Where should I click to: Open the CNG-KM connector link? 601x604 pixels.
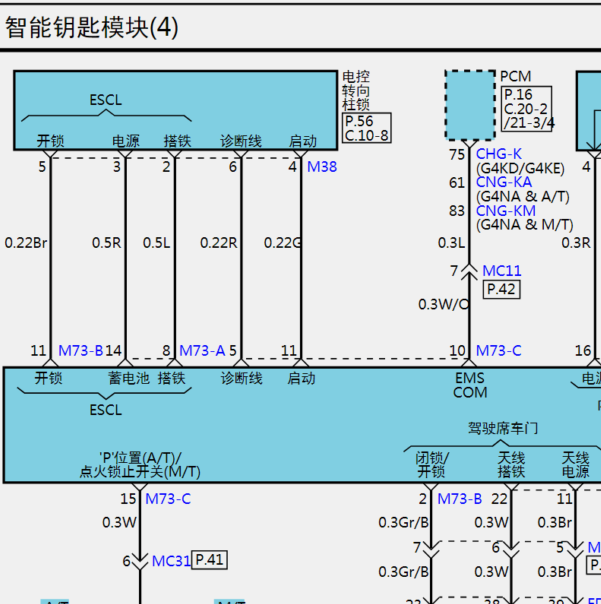coord(506,211)
